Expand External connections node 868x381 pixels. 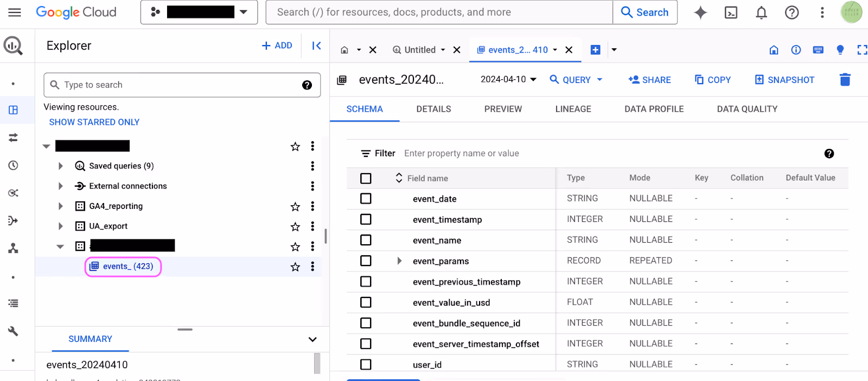(x=60, y=186)
